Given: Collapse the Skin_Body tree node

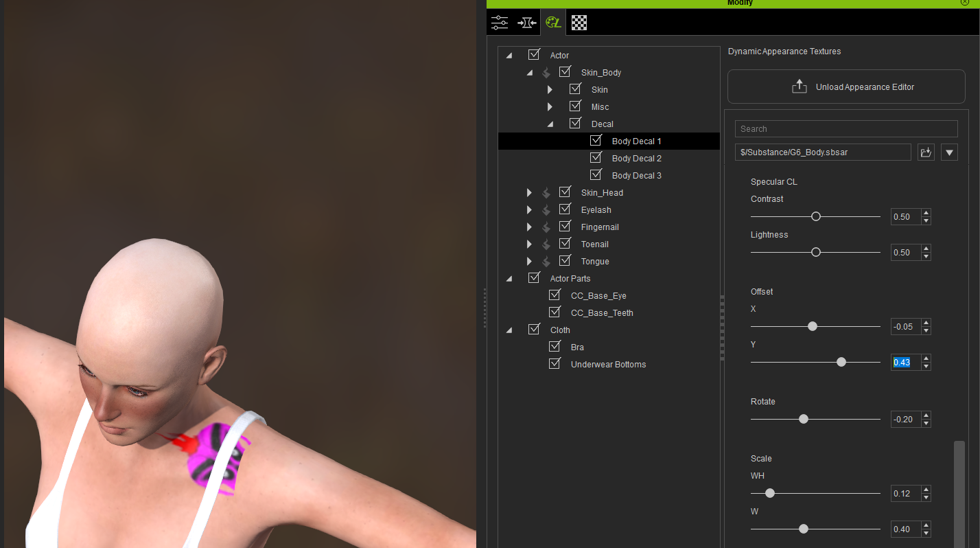Looking at the screenshot, I should pos(529,73).
